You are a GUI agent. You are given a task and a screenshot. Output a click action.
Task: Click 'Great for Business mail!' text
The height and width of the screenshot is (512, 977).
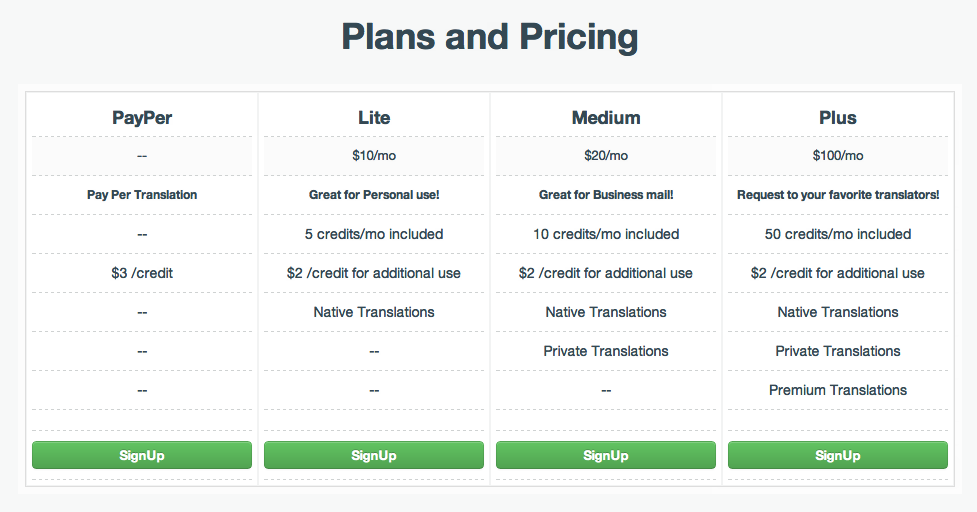tap(606, 195)
